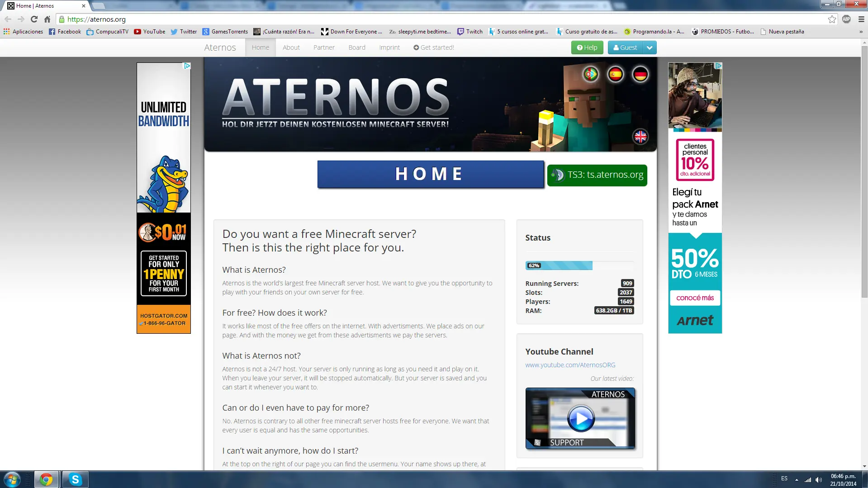
Task: Open the Chrome hamburger menu
Action: (861, 19)
